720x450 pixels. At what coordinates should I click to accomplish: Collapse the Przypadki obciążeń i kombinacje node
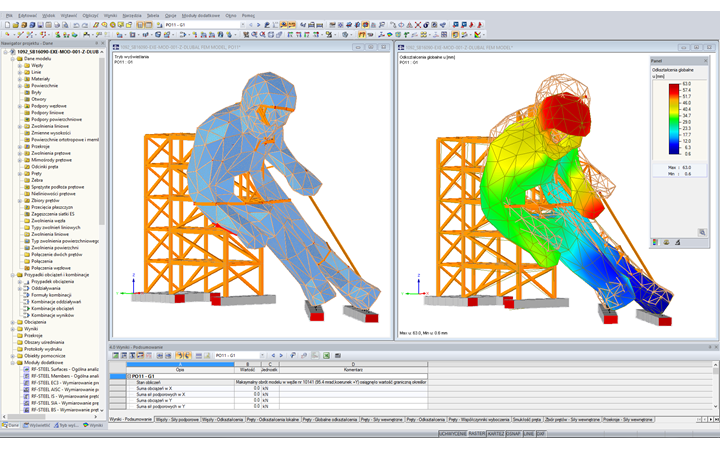[x=13, y=275]
